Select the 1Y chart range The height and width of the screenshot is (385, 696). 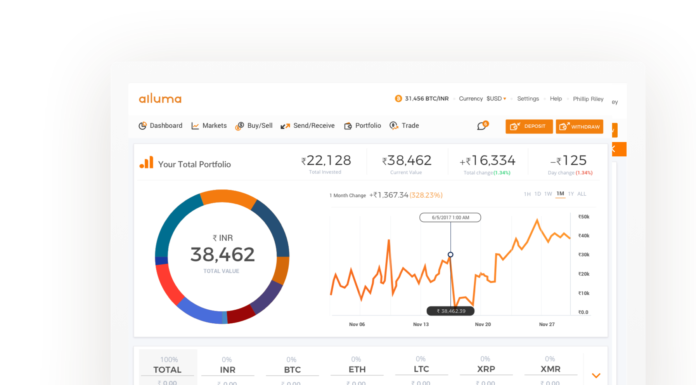click(x=571, y=194)
